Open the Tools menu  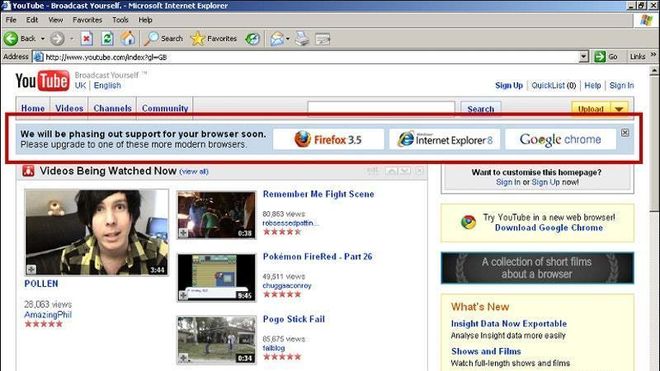pyautogui.click(x=120, y=20)
